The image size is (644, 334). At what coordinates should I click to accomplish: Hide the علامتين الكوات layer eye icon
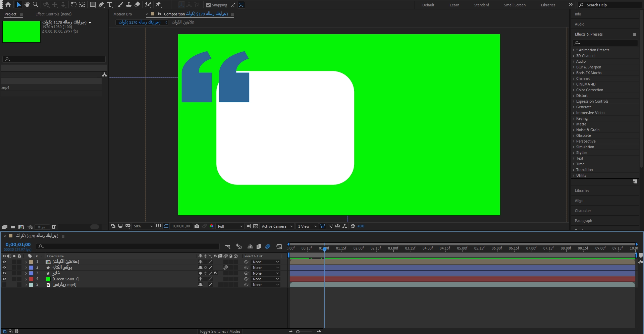(x=4, y=262)
